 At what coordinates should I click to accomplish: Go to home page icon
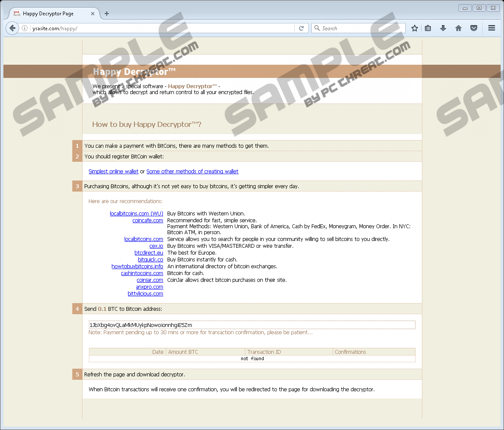[x=458, y=28]
